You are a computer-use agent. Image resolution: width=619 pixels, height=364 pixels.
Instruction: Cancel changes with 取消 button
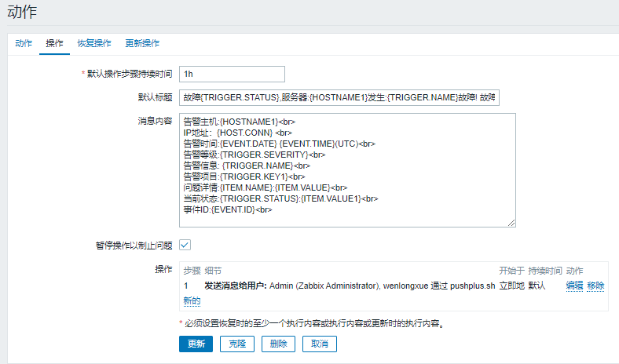[x=320, y=344]
